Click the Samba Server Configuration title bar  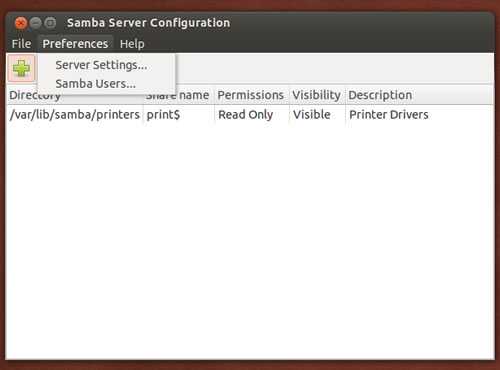[x=148, y=23]
